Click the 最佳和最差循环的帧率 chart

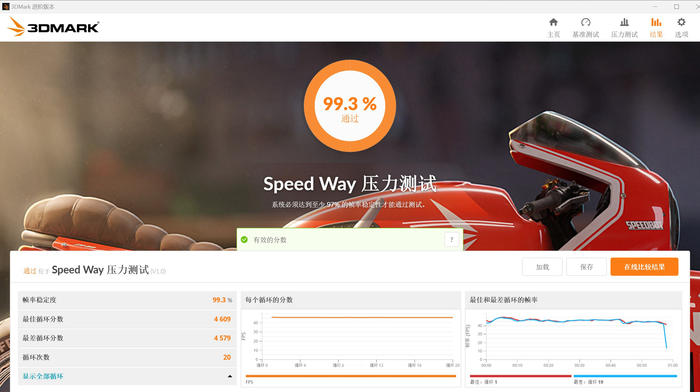[574, 339]
